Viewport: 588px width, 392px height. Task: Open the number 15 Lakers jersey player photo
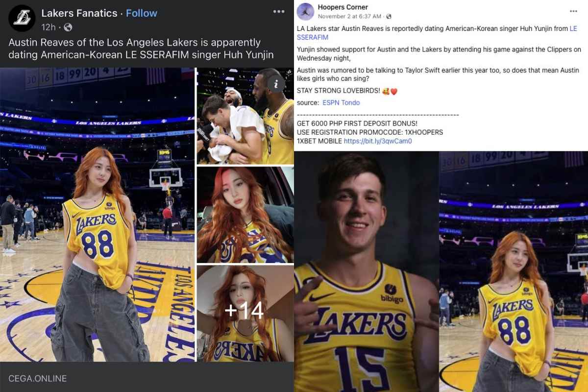click(x=366, y=271)
